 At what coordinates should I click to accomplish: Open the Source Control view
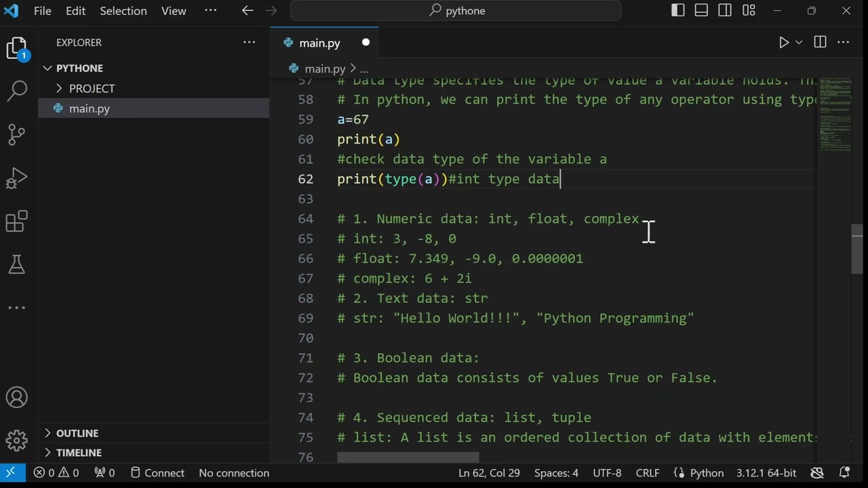click(17, 134)
